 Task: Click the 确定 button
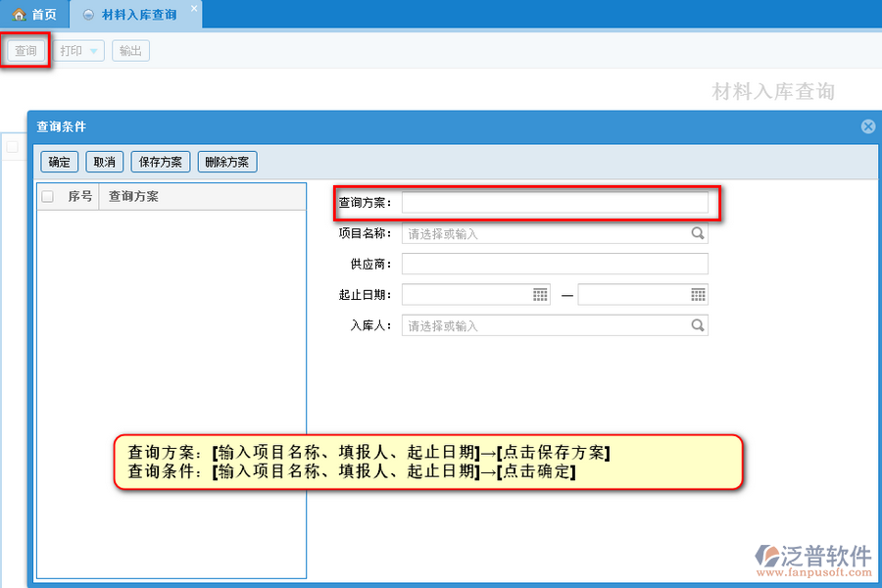60,162
